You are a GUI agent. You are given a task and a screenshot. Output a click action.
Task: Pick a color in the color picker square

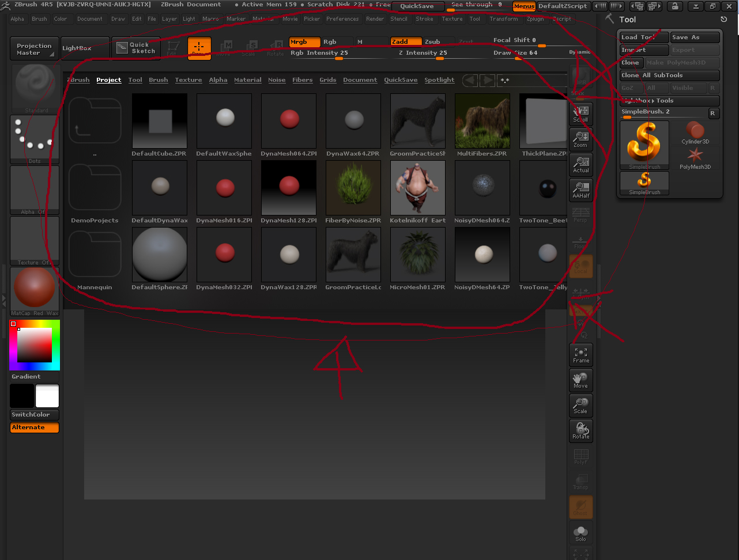pos(35,345)
